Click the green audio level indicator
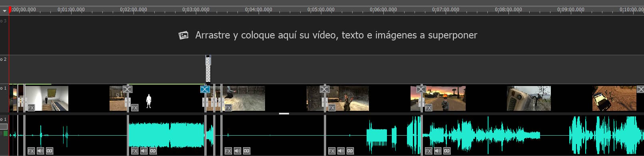The height and width of the screenshot is (156, 644). coord(6,134)
